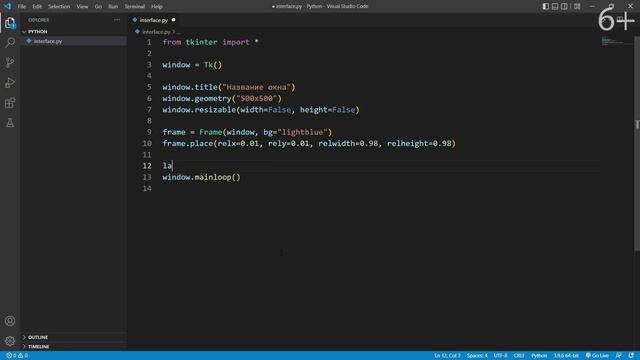Toggle the primary side bar

546,6
